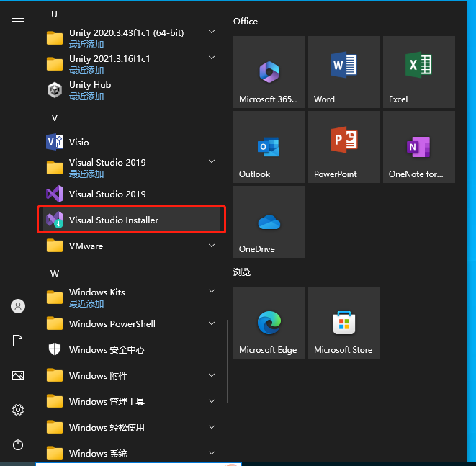The height and width of the screenshot is (466, 476).
Task: Open the hamburger menu icon
Action: 18,22
